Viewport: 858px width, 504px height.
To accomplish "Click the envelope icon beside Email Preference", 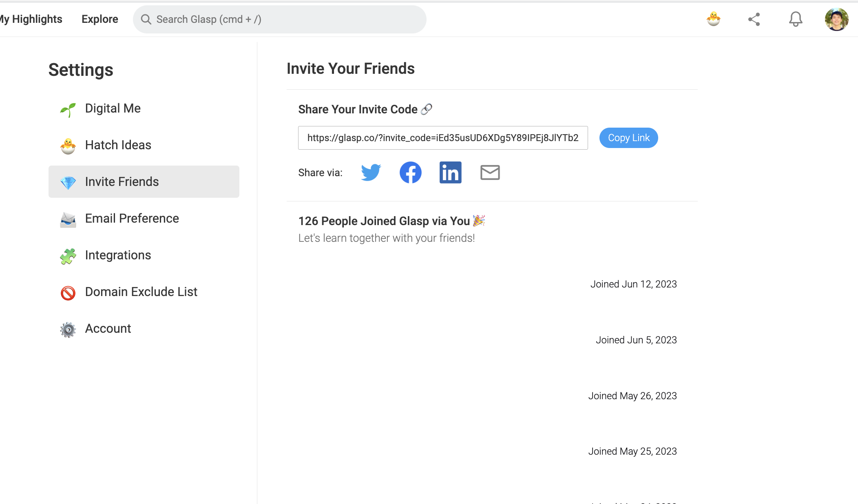I will [68, 220].
